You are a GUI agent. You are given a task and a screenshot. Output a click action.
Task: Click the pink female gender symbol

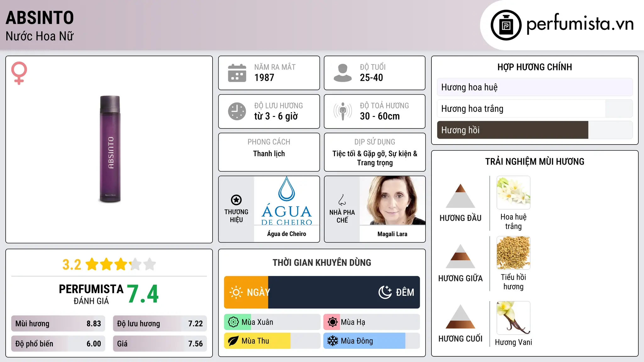[x=19, y=73]
